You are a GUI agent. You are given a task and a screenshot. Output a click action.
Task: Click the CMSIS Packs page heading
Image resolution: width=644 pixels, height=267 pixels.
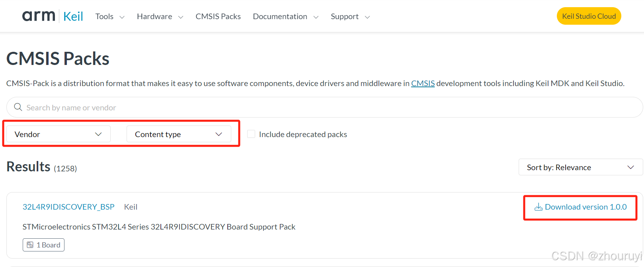[x=58, y=59]
